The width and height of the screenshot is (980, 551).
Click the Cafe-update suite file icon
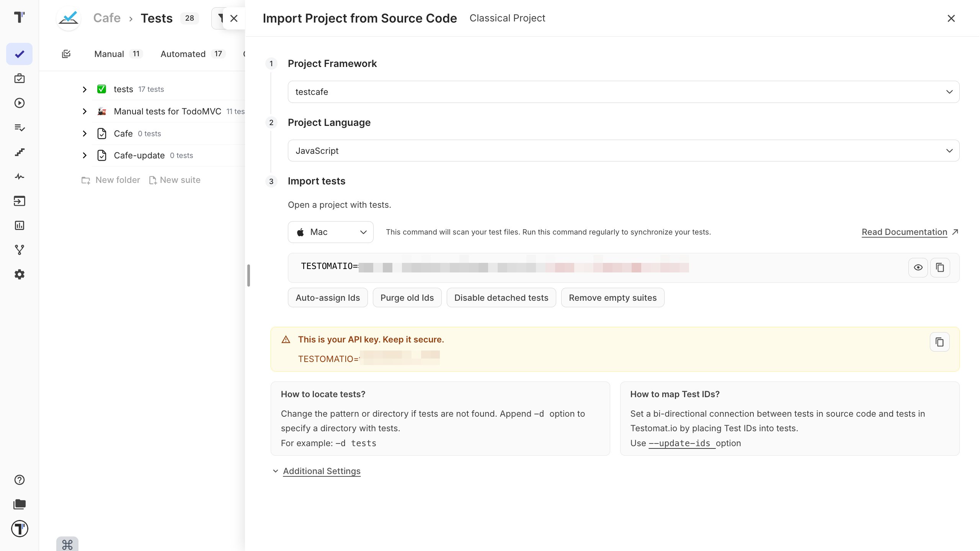[101, 155]
